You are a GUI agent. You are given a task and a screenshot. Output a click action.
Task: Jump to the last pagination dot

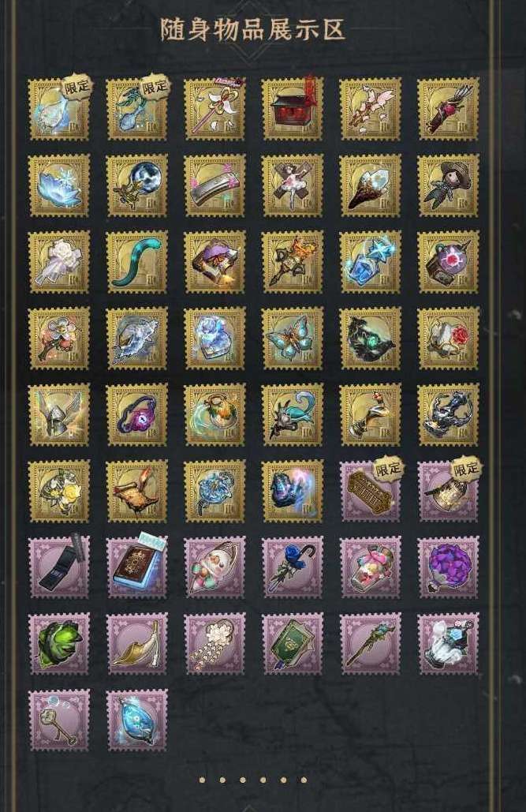(304, 780)
